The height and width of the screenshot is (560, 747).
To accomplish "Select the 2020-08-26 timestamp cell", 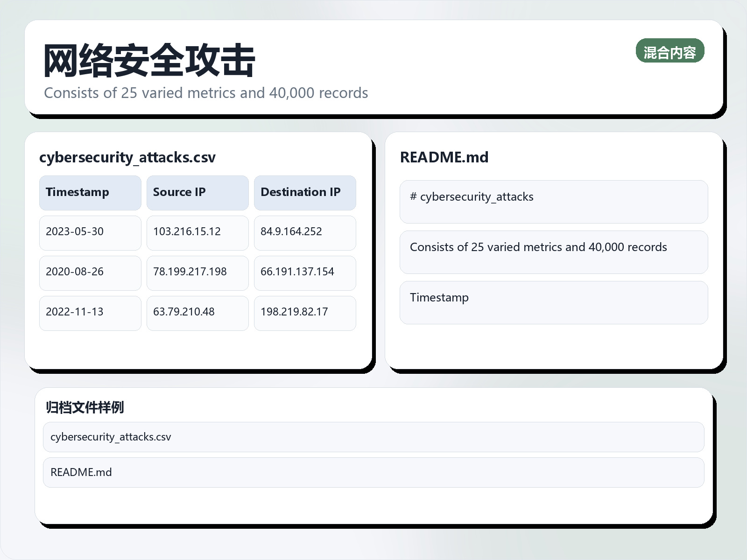I will (x=90, y=272).
